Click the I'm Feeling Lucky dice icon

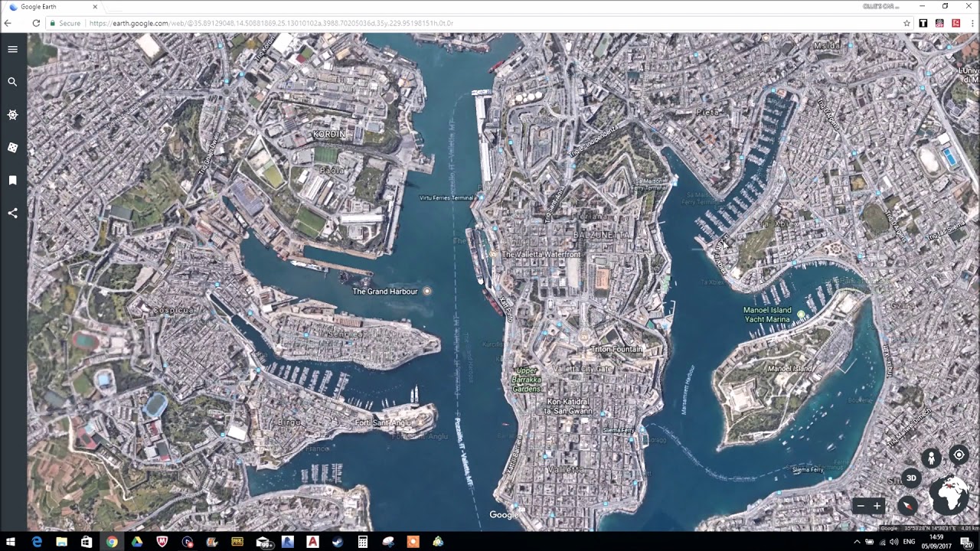12,148
